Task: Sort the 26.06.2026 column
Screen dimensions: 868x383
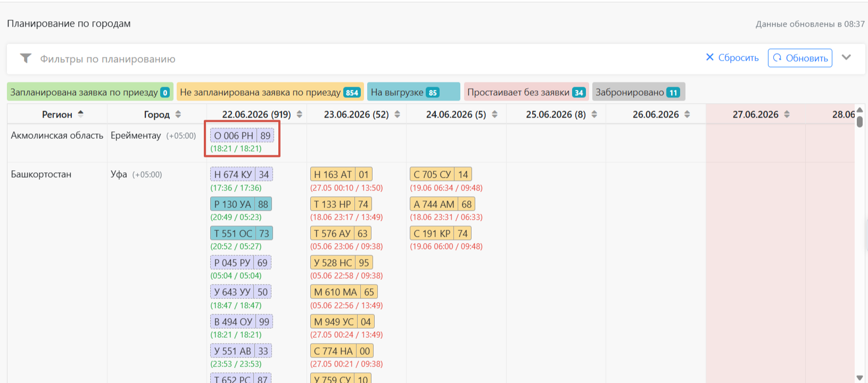Action: point(687,114)
